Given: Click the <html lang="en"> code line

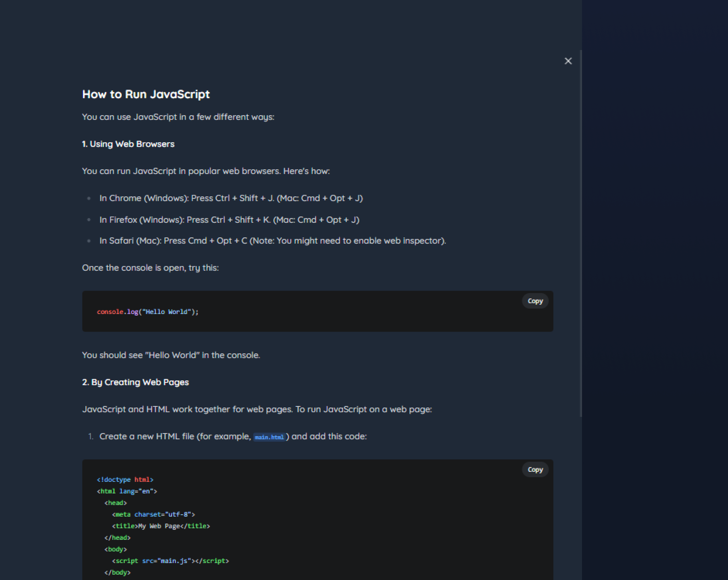Looking at the screenshot, I should coord(127,491).
